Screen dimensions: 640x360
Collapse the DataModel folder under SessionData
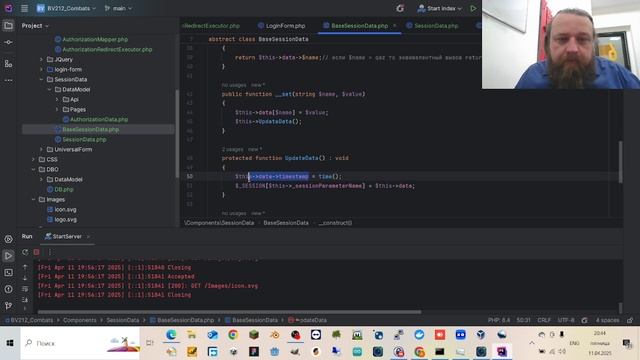(x=49, y=89)
